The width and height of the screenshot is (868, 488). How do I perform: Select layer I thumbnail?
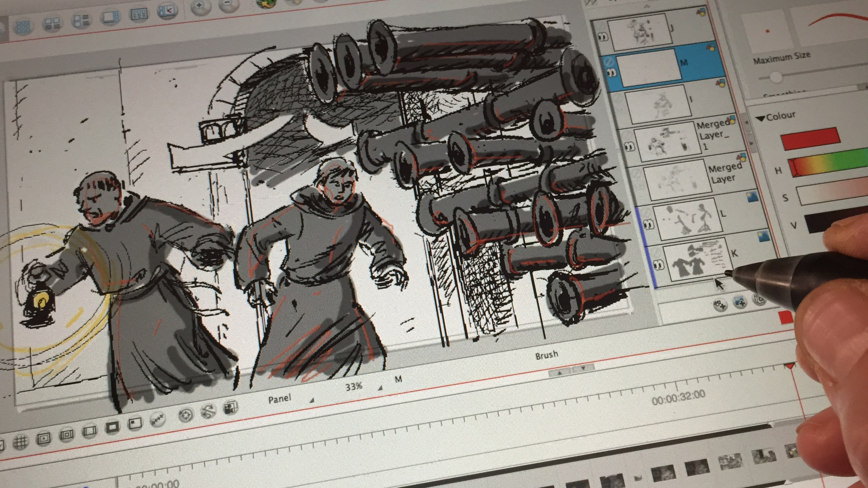659,105
